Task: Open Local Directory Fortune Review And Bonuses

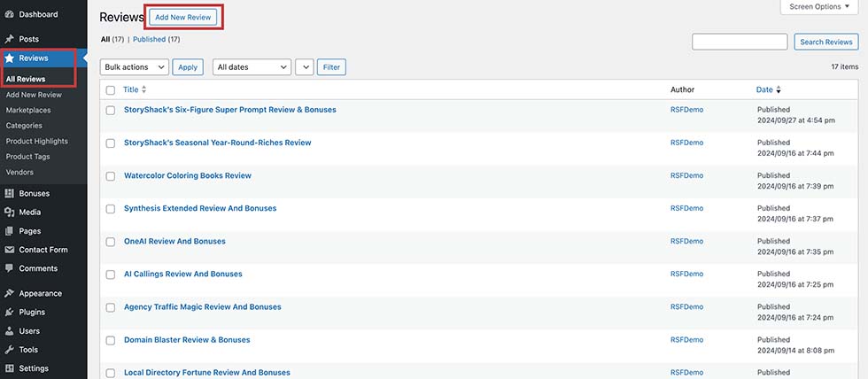Action: pyautogui.click(x=207, y=373)
